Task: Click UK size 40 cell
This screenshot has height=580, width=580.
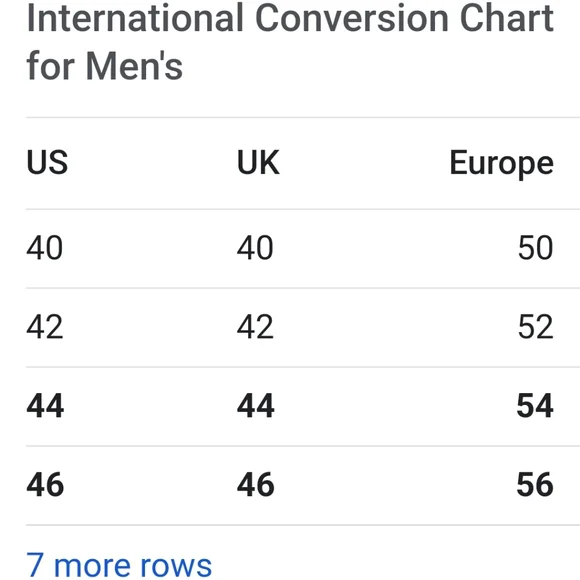Action: click(x=255, y=248)
